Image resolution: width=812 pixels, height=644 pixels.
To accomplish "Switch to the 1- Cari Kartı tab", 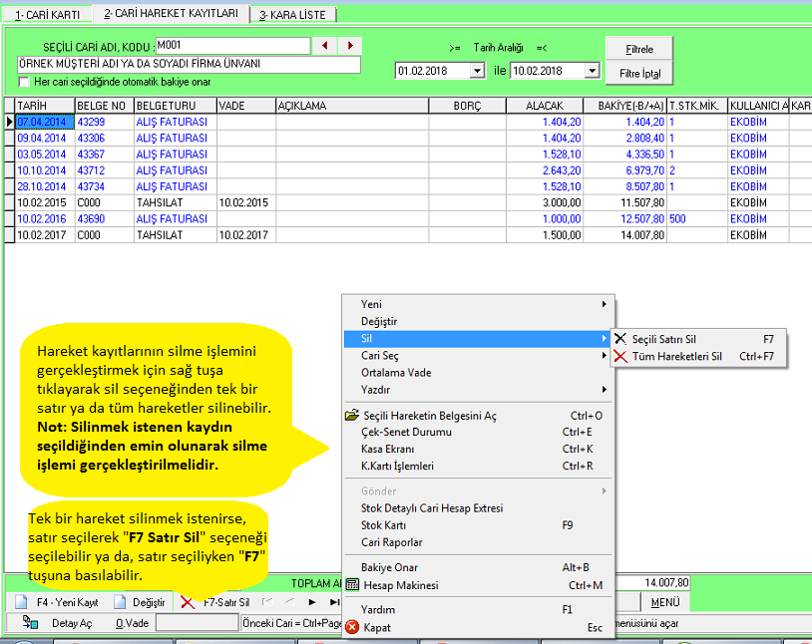I will point(48,15).
